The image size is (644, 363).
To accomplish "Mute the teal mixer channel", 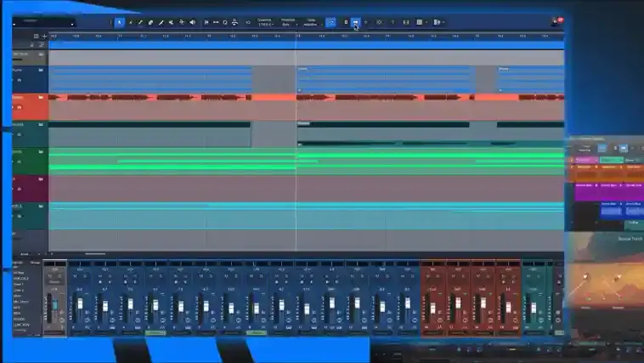I will [528, 276].
